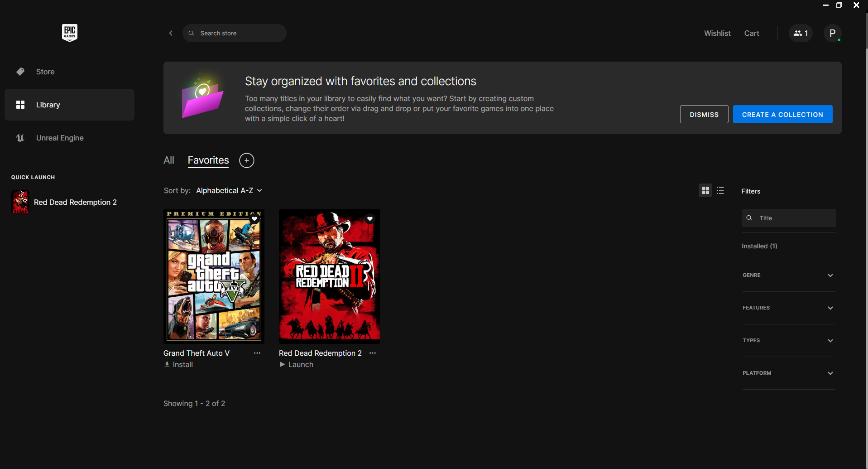This screenshot has height=469, width=868.
Task: Unfavorite Red Dead Redemption 2 heart
Action: 370,219
